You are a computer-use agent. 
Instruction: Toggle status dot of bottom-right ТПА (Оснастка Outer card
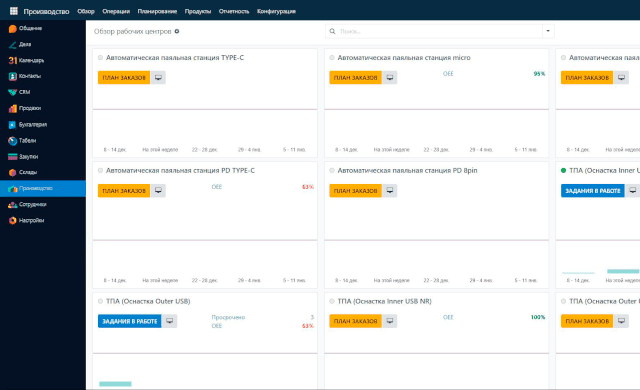563,301
